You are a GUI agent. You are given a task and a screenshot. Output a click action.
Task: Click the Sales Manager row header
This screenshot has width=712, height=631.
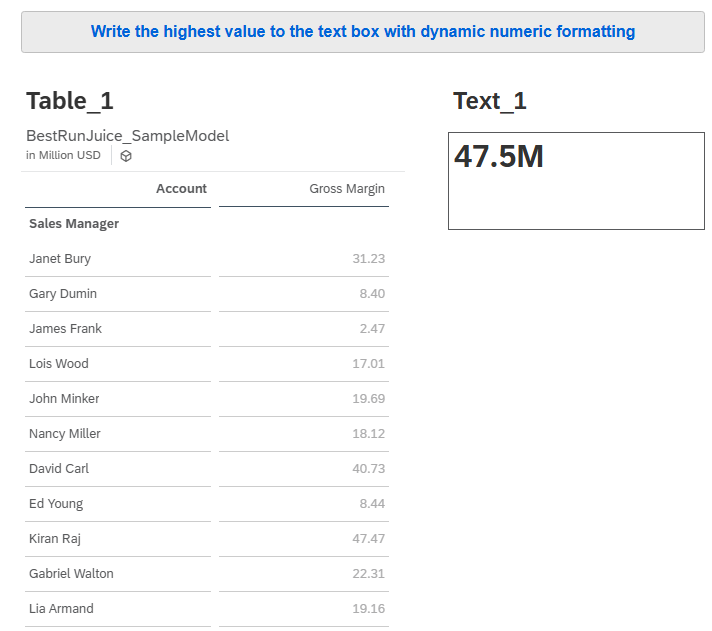point(74,224)
